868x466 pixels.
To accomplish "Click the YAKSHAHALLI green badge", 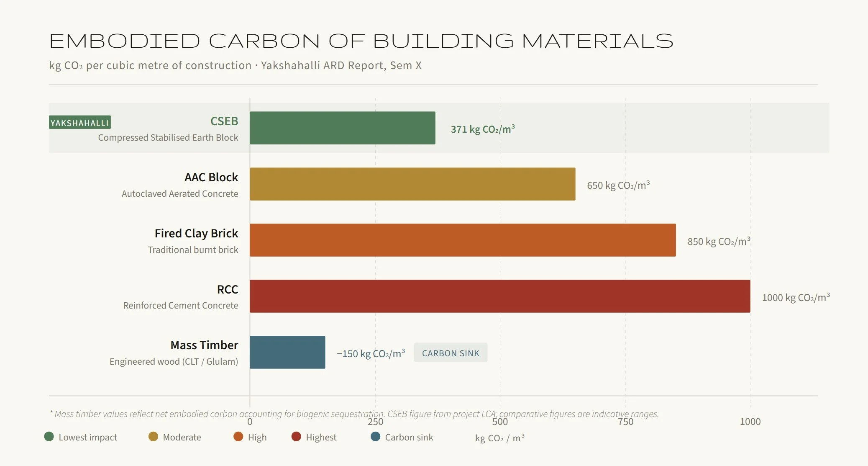I will (x=79, y=122).
